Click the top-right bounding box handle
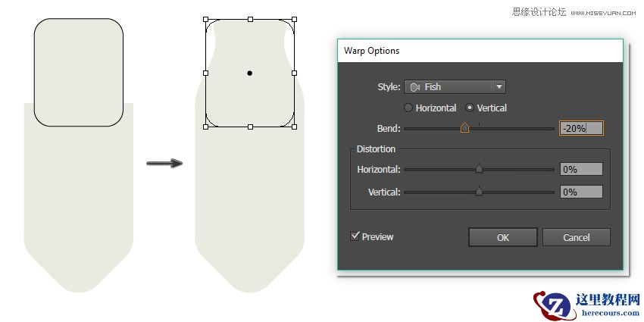Screen dimensions: 644x322 tap(294, 19)
